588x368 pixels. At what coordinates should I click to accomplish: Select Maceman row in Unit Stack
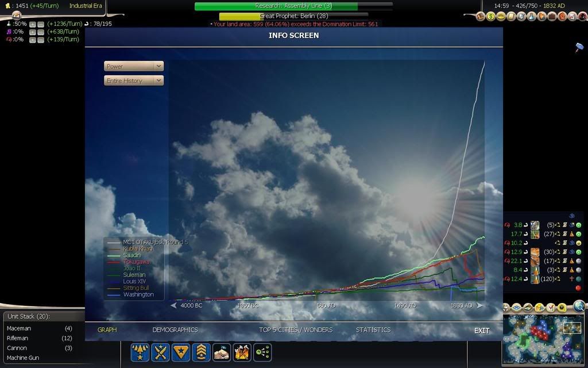(40, 328)
